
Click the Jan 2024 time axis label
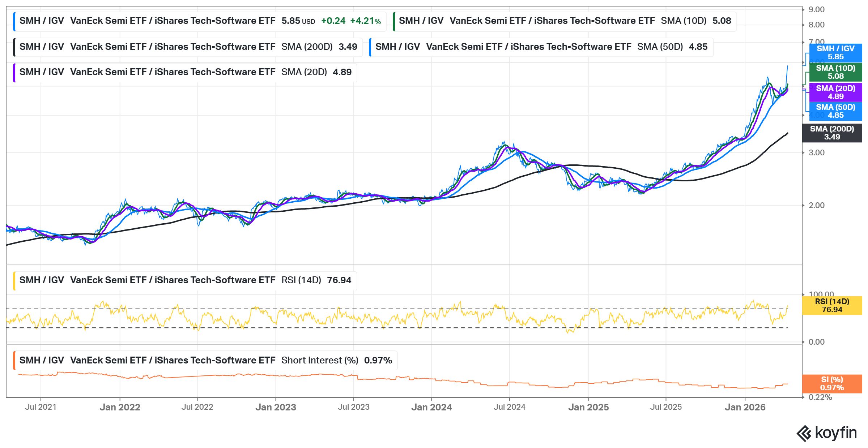pos(431,408)
